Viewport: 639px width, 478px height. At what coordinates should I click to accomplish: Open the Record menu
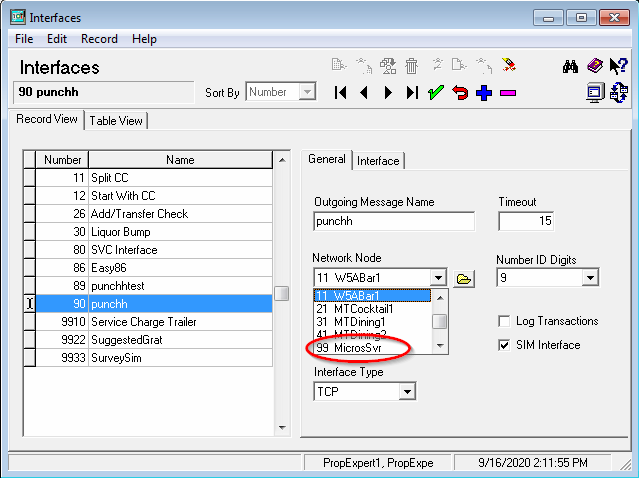(x=99, y=39)
